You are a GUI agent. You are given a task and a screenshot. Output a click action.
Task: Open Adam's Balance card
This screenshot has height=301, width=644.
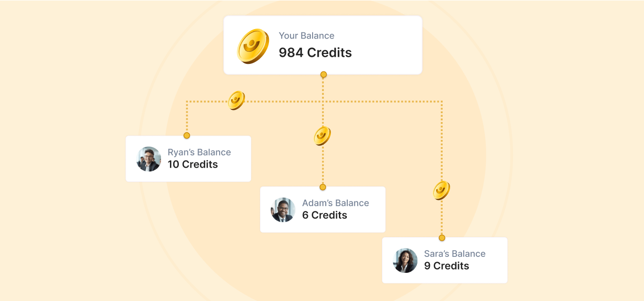pyautogui.click(x=323, y=209)
